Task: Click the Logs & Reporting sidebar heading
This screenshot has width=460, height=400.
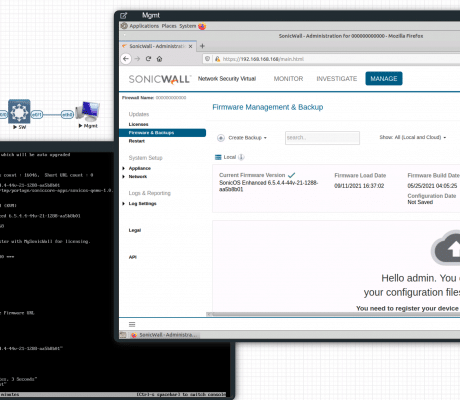Action: [149, 193]
